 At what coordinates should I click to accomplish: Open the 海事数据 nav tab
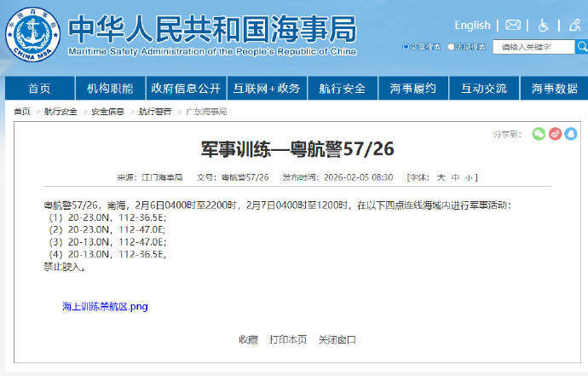coord(554,89)
